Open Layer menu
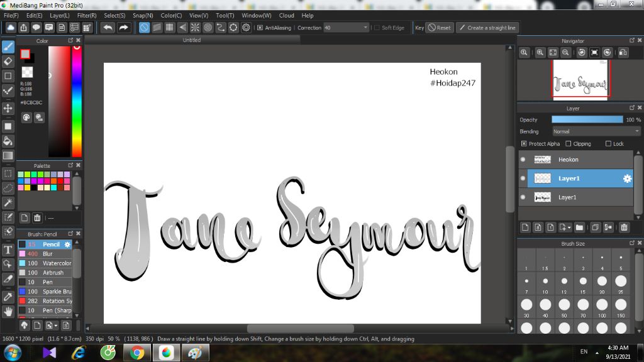The image size is (644, 362). 60,16
